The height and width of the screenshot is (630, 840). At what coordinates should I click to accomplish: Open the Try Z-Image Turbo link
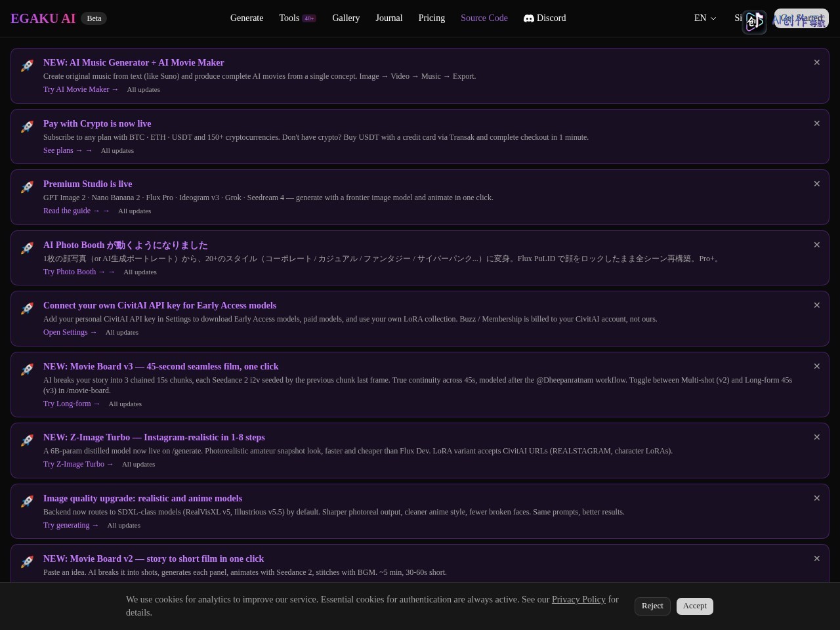[78, 464]
